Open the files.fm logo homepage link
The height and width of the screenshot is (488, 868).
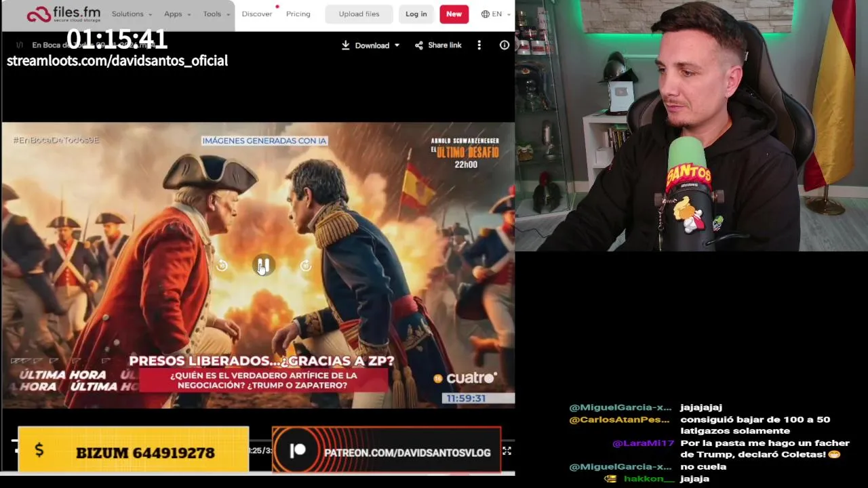tap(63, 14)
